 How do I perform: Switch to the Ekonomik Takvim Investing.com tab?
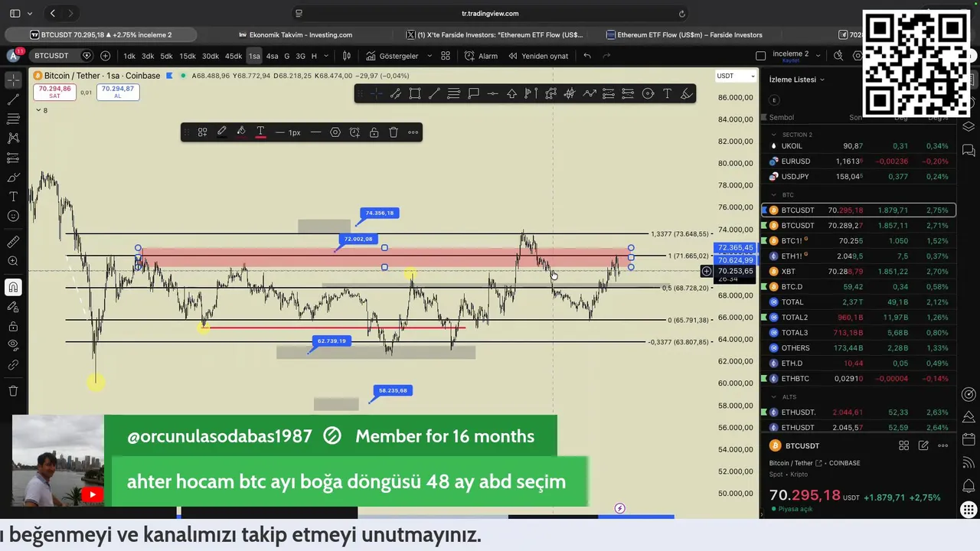(x=295, y=34)
